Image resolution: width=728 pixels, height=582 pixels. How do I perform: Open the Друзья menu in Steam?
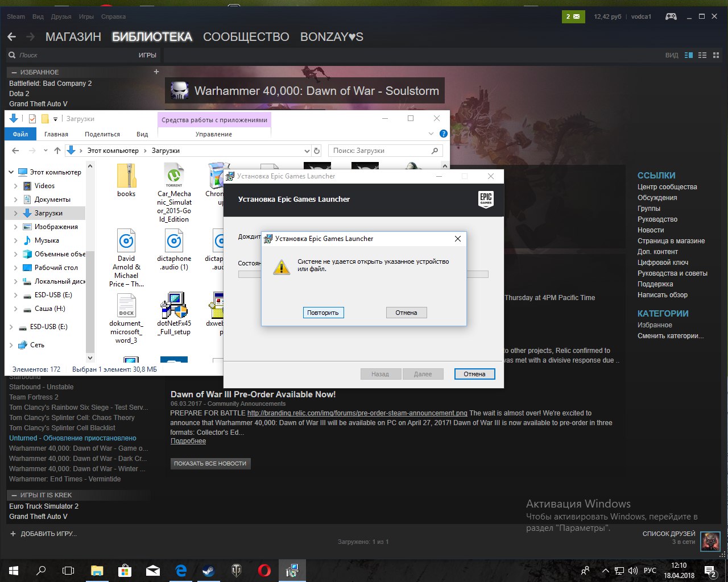pos(61,16)
